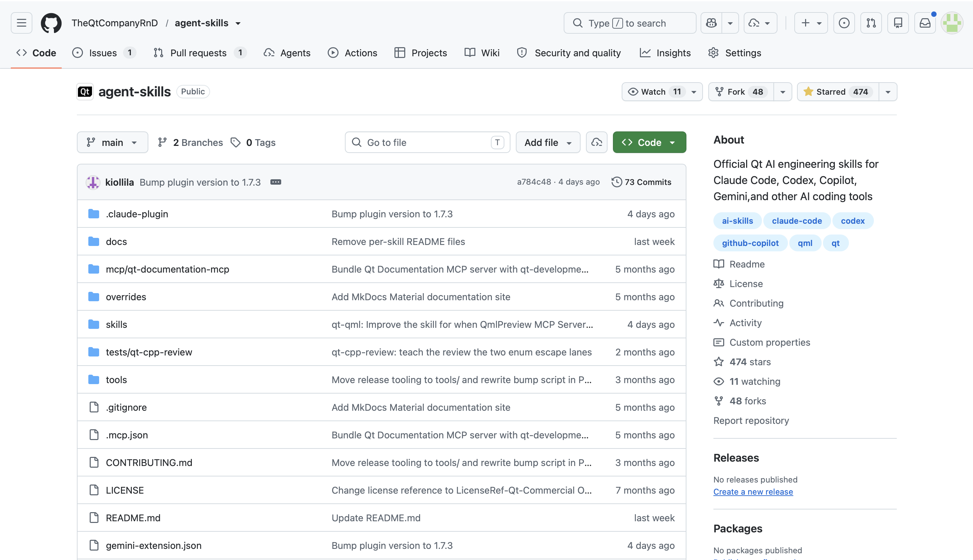Open the hamburger navigation menu

pyautogui.click(x=22, y=23)
